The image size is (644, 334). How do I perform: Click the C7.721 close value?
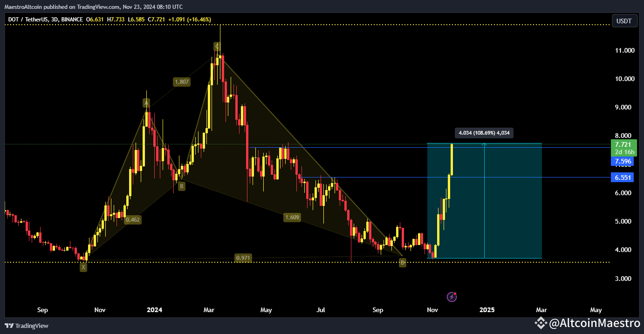pos(157,20)
